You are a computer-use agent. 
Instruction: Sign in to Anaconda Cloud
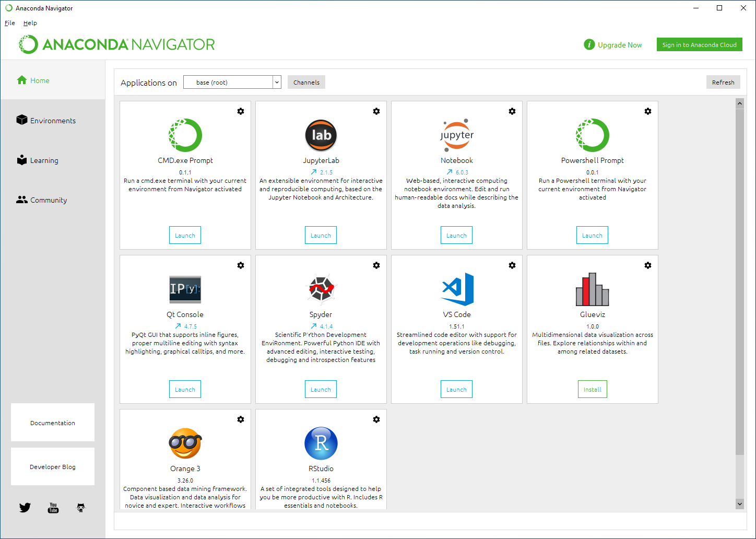700,45
